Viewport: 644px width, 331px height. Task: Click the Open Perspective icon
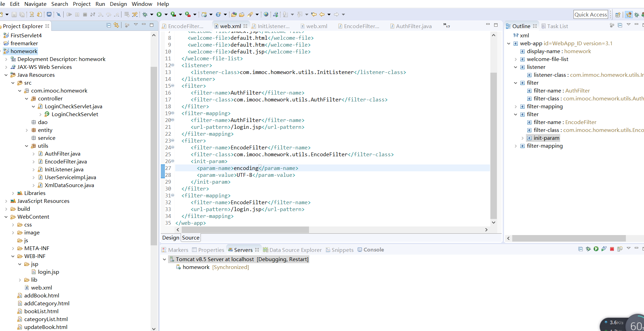tap(618, 15)
